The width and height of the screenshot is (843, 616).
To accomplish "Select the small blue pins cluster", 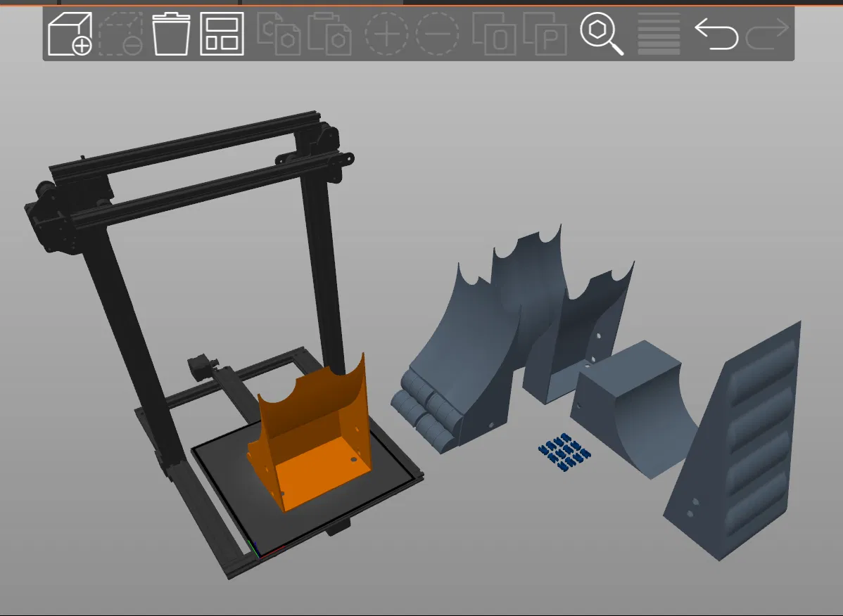I will 564,452.
